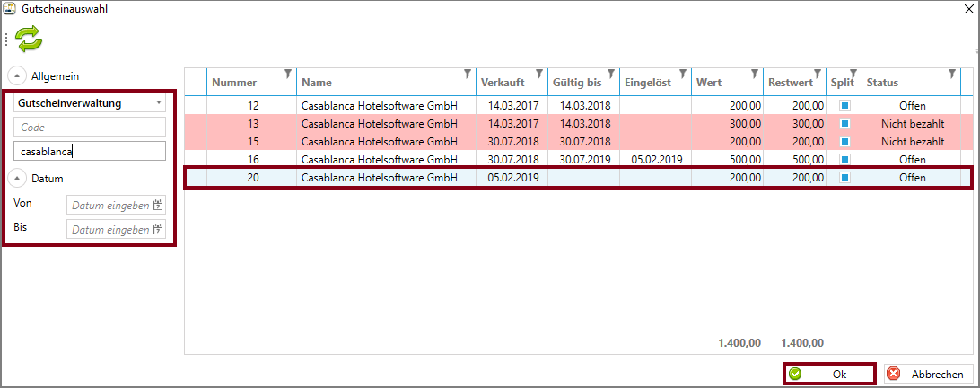Close the Gutscheinauswahl dialog window
Screen dimensions: 980x388
[x=967, y=9]
